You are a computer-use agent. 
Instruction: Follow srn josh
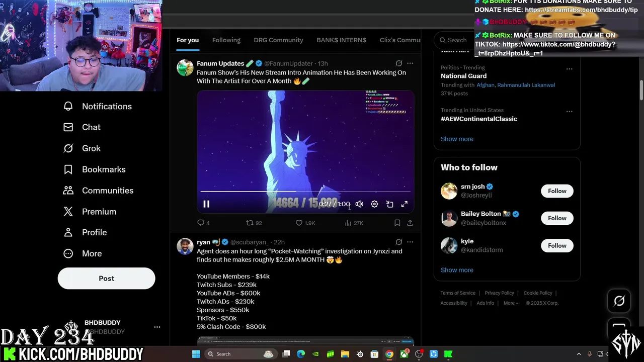click(557, 191)
